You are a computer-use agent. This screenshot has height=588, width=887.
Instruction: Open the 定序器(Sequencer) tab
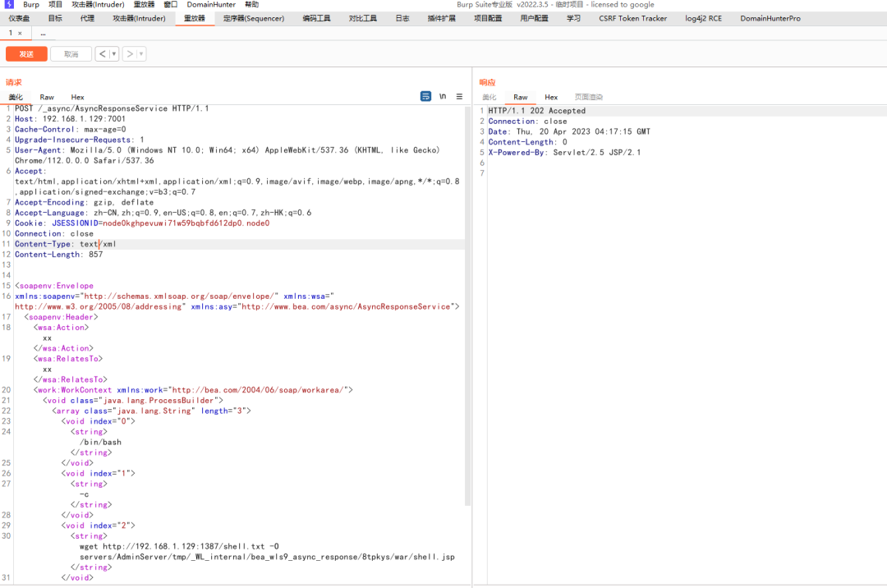point(254,19)
